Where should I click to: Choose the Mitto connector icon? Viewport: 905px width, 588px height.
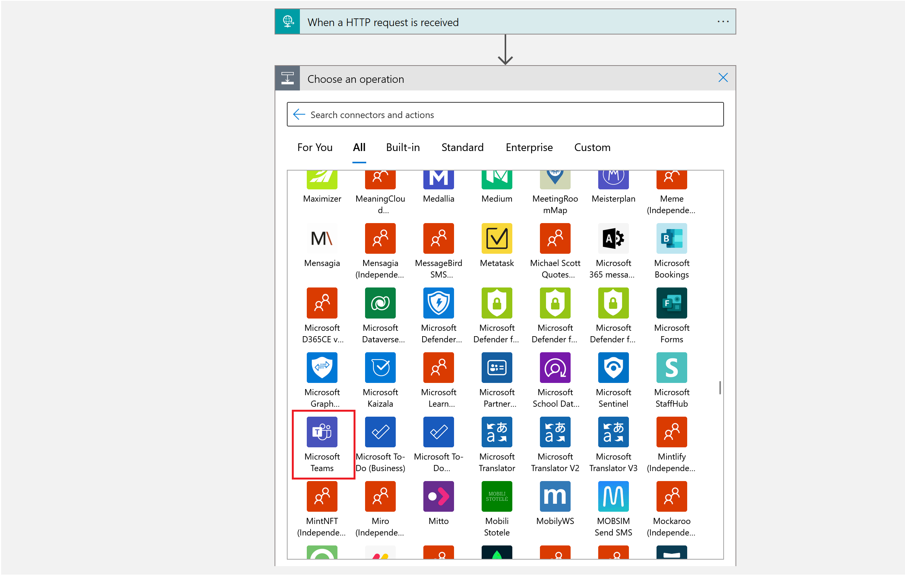pyautogui.click(x=438, y=497)
